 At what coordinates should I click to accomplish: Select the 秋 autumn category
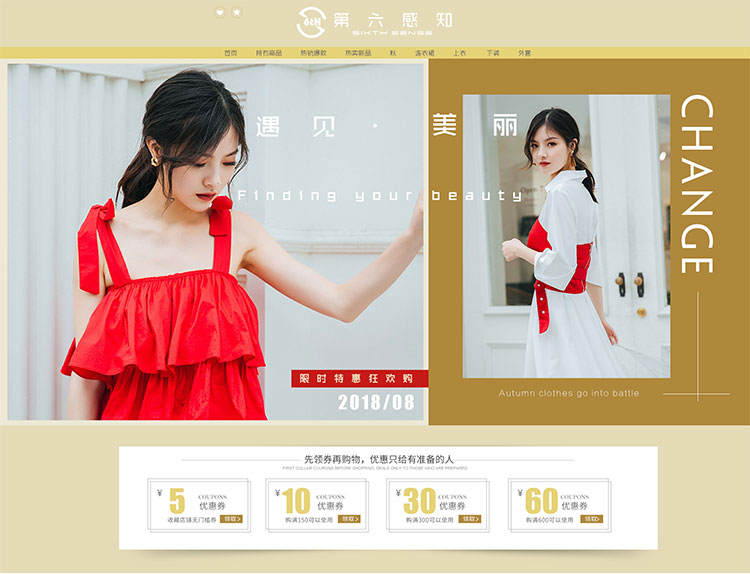(393, 53)
